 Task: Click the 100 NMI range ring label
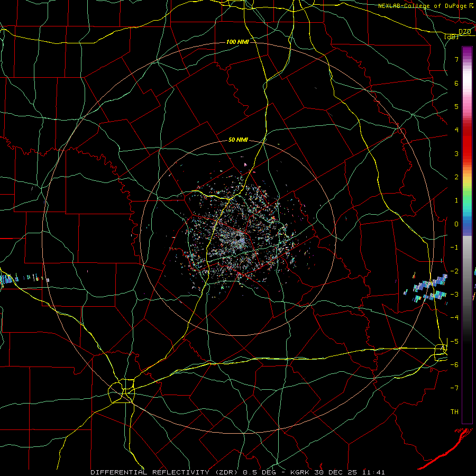[237, 42]
